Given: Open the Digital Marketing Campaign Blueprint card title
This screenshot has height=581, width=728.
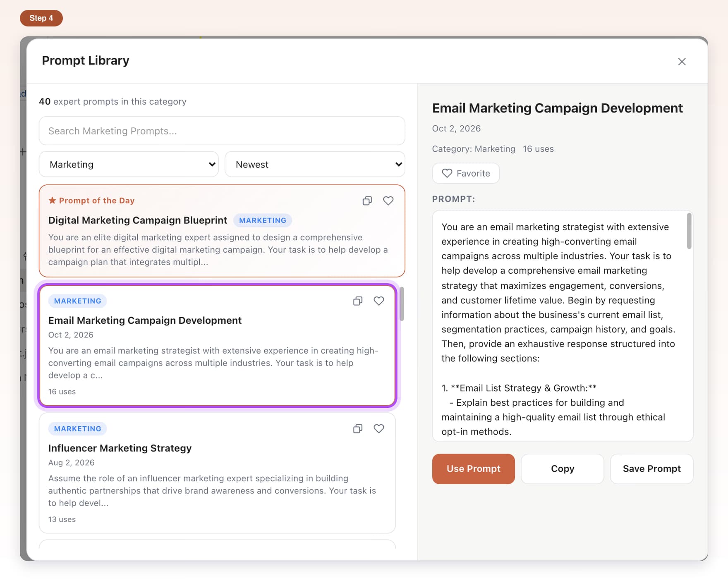Looking at the screenshot, I should [x=138, y=220].
